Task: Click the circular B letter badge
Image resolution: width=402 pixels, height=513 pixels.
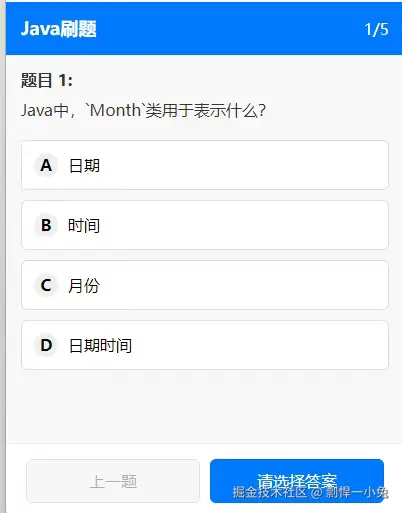Action: 46,225
